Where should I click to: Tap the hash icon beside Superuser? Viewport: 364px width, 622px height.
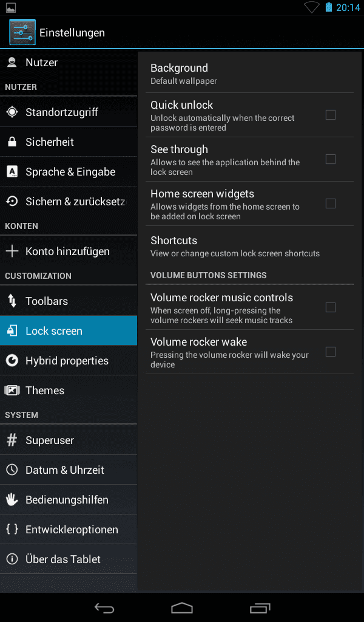(x=12, y=440)
